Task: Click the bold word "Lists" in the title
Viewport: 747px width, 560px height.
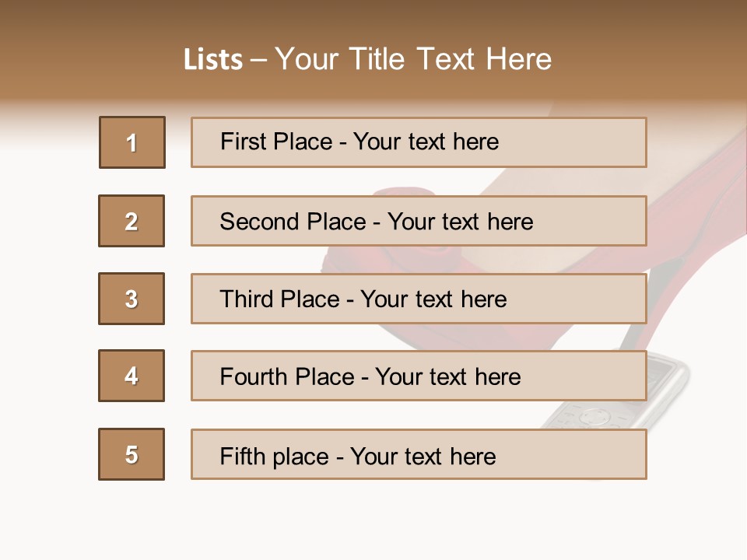Action: click(x=213, y=60)
